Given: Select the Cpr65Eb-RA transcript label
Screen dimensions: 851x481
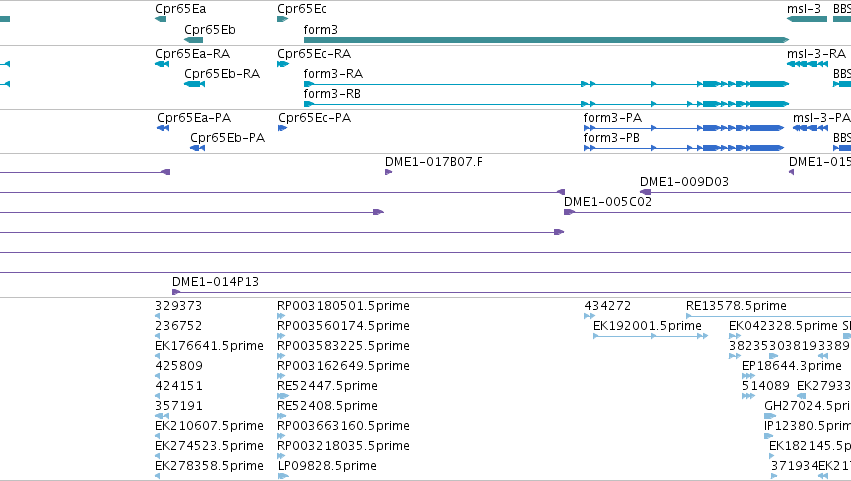Looking at the screenshot, I should 221,74.
